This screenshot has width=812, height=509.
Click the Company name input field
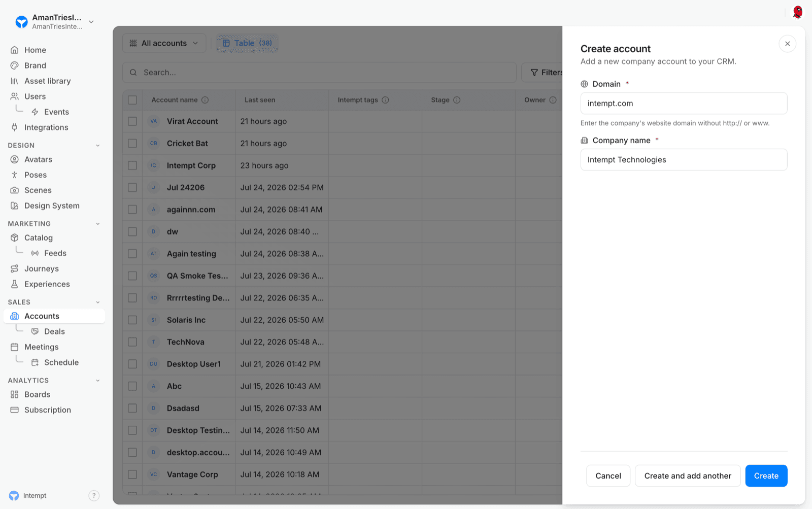684,160
